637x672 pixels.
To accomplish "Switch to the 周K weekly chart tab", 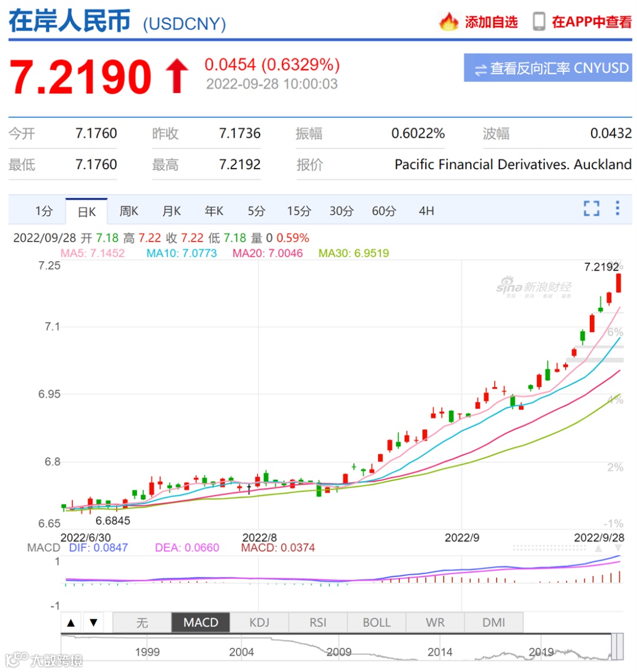I will coord(129,210).
